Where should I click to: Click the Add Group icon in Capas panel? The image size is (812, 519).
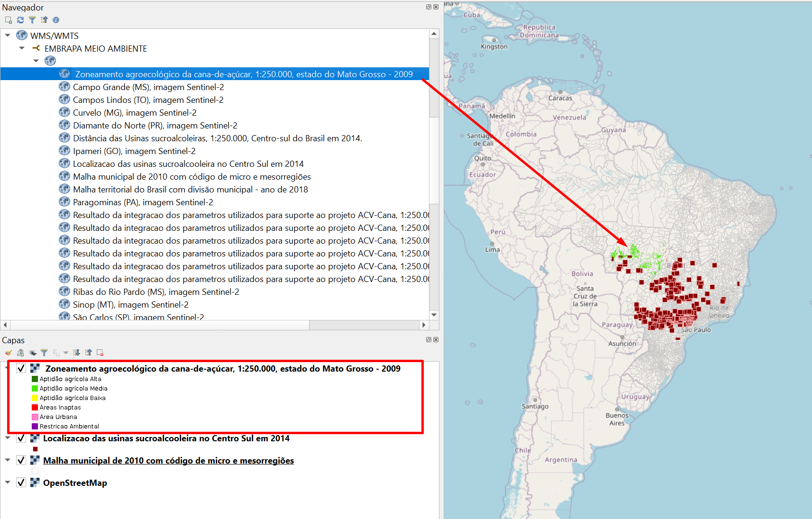(x=20, y=352)
